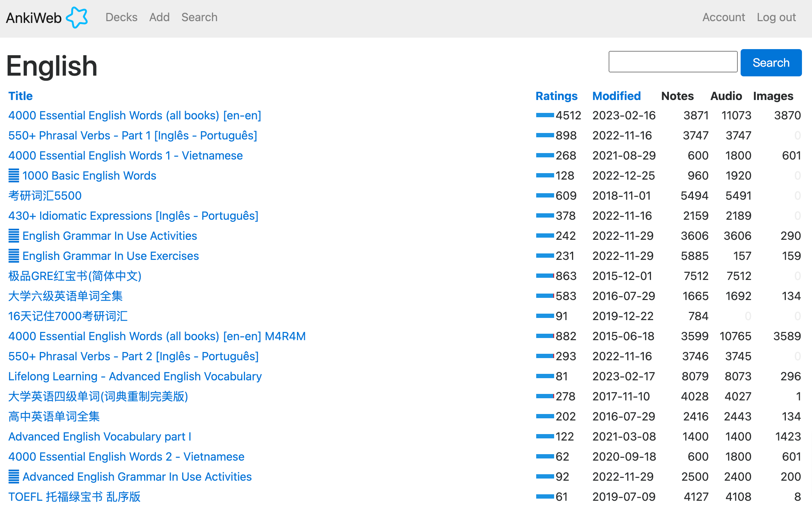Click the audio count 10765
This screenshot has height=509, width=812.
coord(736,336)
